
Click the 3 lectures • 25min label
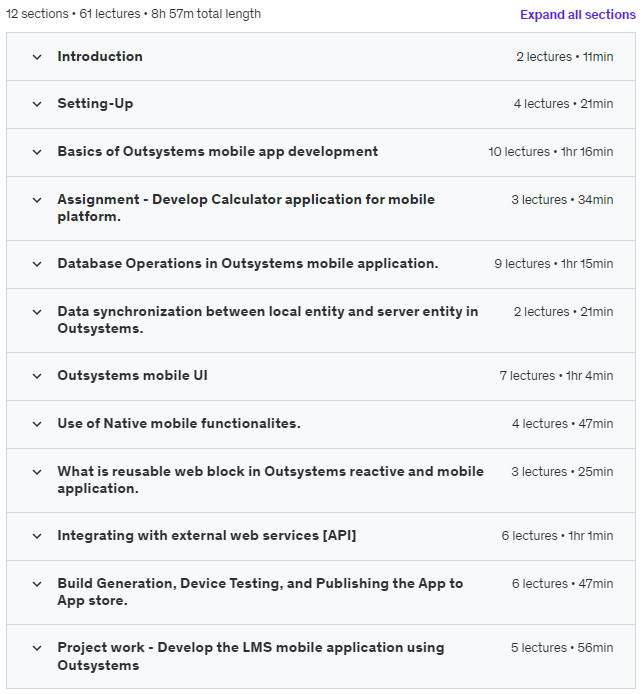point(562,471)
